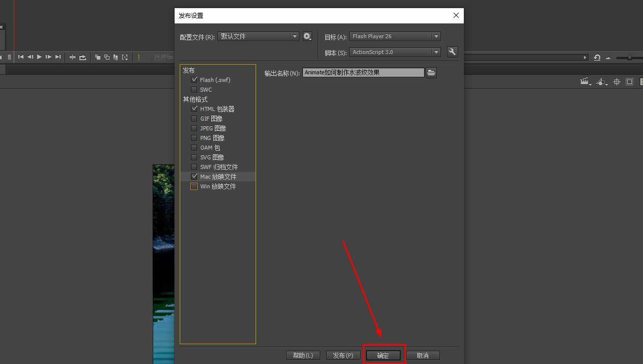Click reset timeline zoom icon

click(x=597, y=58)
